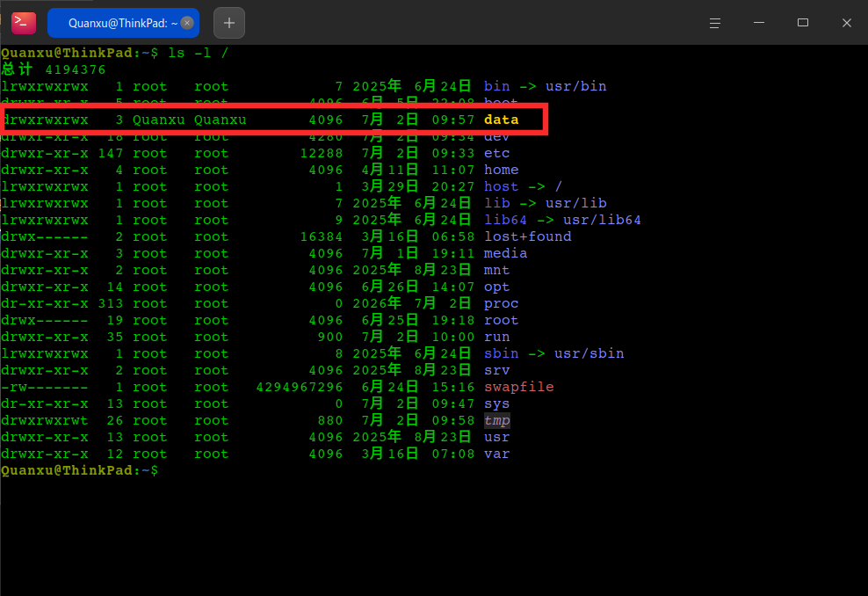Image resolution: width=868 pixels, height=596 pixels.
Task: Click the "srv" directory name
Action: [497, 370]
